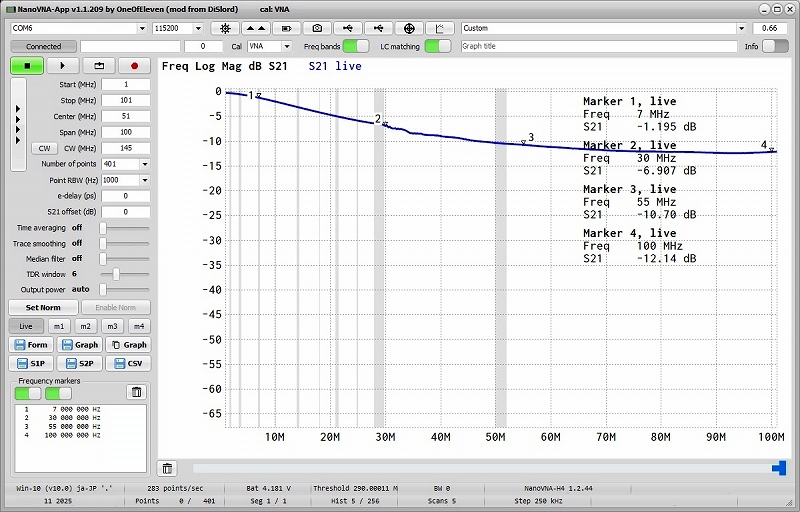The width and height of the screenshot is (800, 512).
Task: Click the trash icon below the graph
Action: coord(168,468)
